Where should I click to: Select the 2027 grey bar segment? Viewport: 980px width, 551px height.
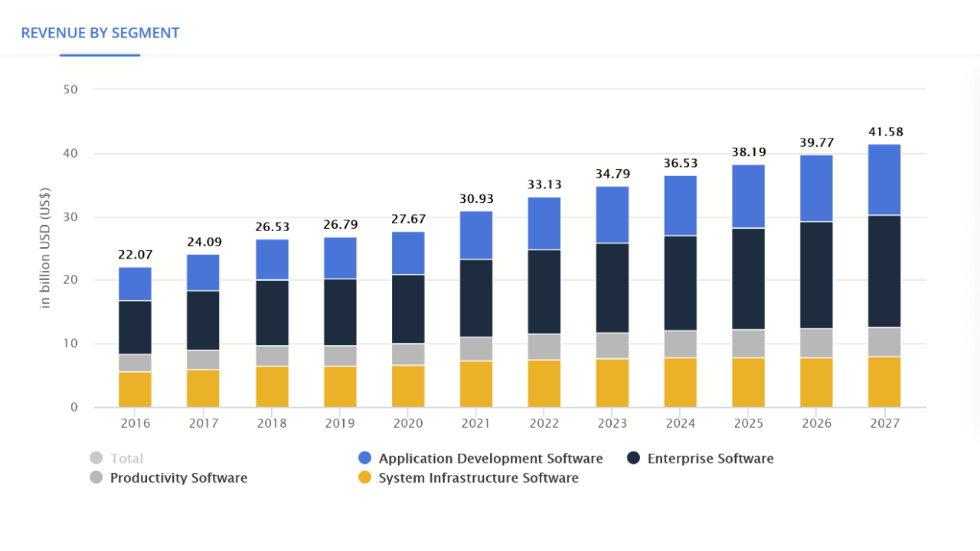tap(884, 342)
